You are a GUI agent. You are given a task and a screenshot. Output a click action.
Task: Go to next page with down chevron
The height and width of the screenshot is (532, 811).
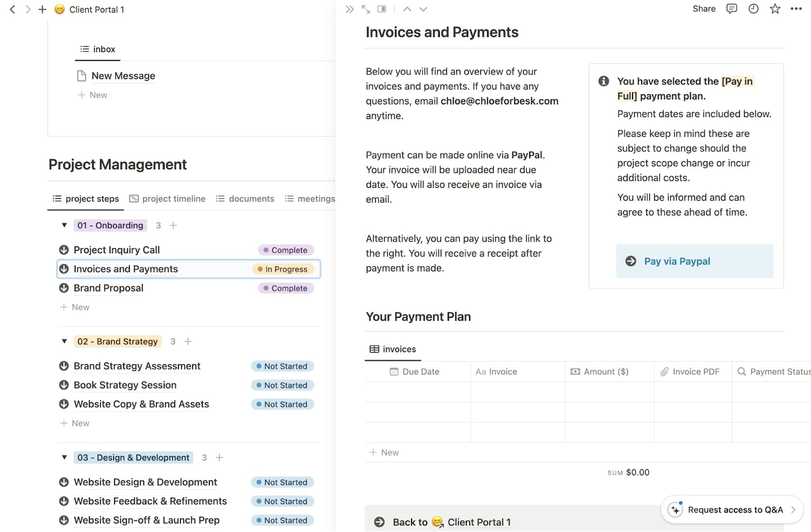(423, 9)
